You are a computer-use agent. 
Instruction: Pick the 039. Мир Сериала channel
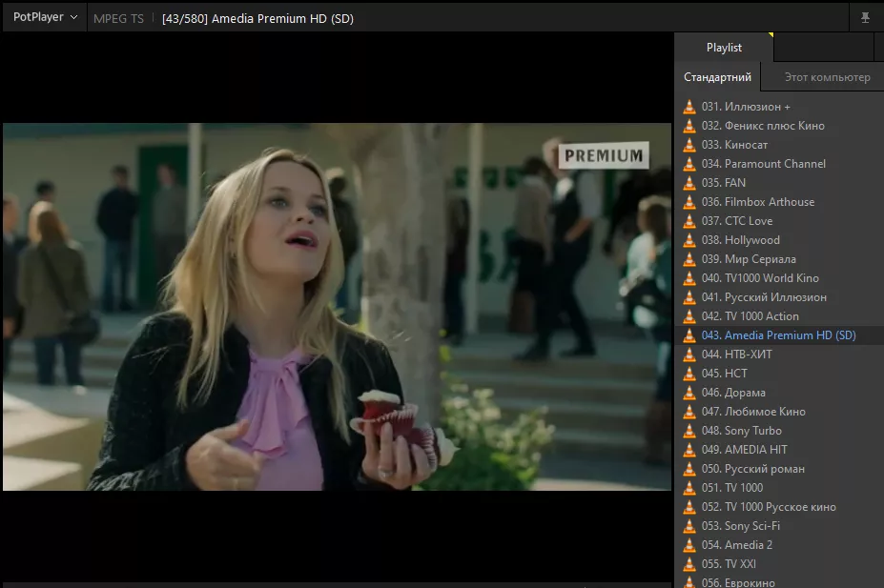(x=780, y=259)
